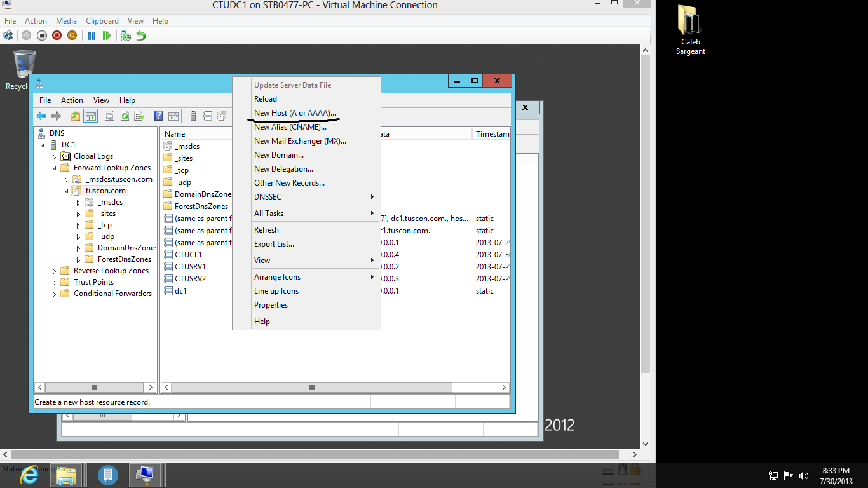Click the blue Back arrow in DNS Manager
The width and height of the screenshot is (868, 488).
[41, 116]
